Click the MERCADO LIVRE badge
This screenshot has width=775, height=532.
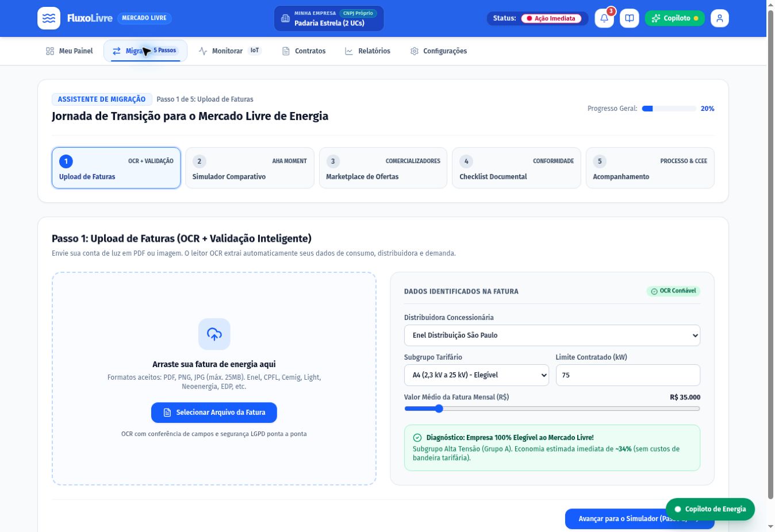pyautogui.click(x=144, y=18)
